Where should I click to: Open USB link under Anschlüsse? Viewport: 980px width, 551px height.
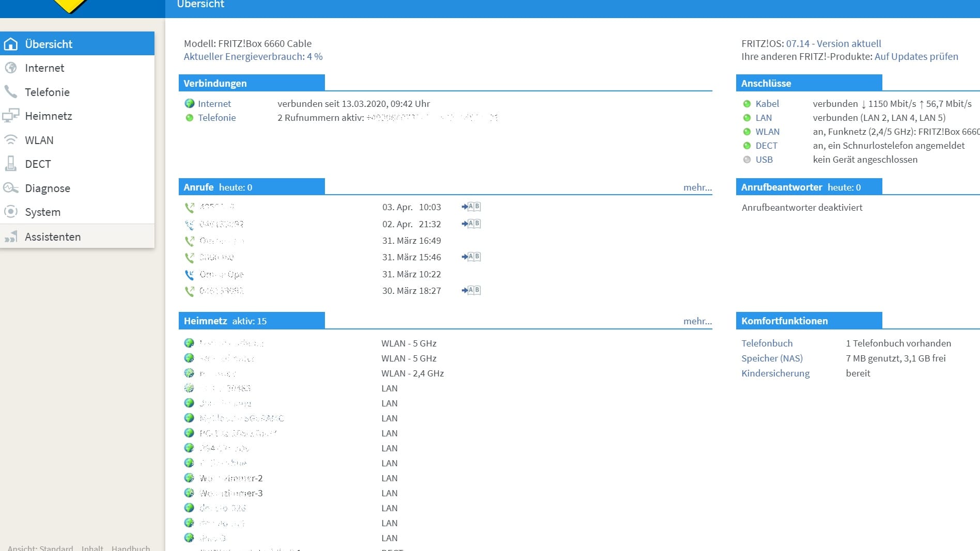coord(764,160)
